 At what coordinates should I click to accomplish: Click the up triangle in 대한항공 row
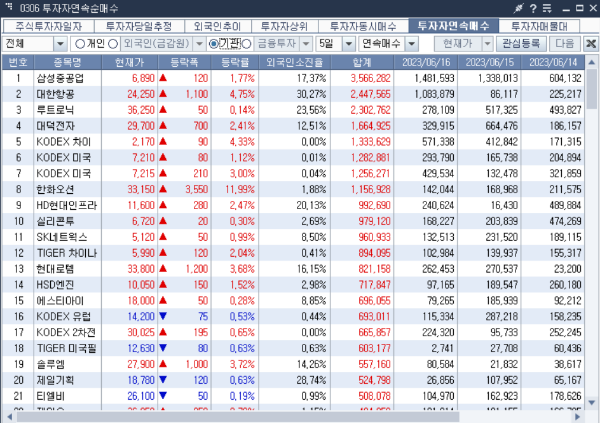tap(163, 93)
